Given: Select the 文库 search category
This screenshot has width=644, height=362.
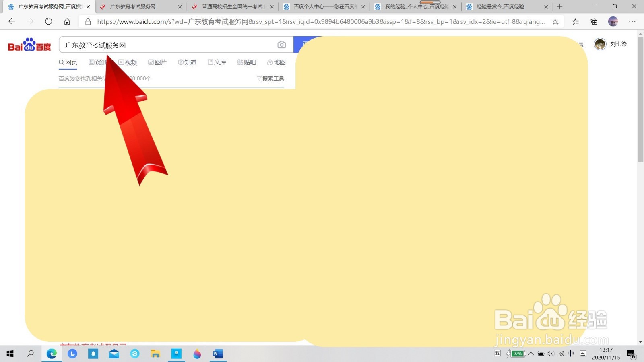Looking at the screenshot, I should pos(217,62).
